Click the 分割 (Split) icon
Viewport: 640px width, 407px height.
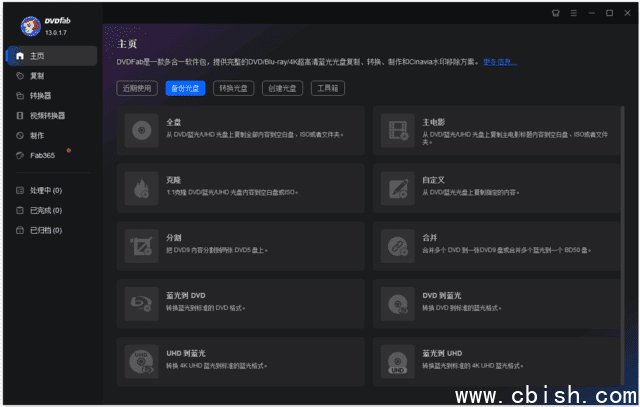click(x=139, y=243)
